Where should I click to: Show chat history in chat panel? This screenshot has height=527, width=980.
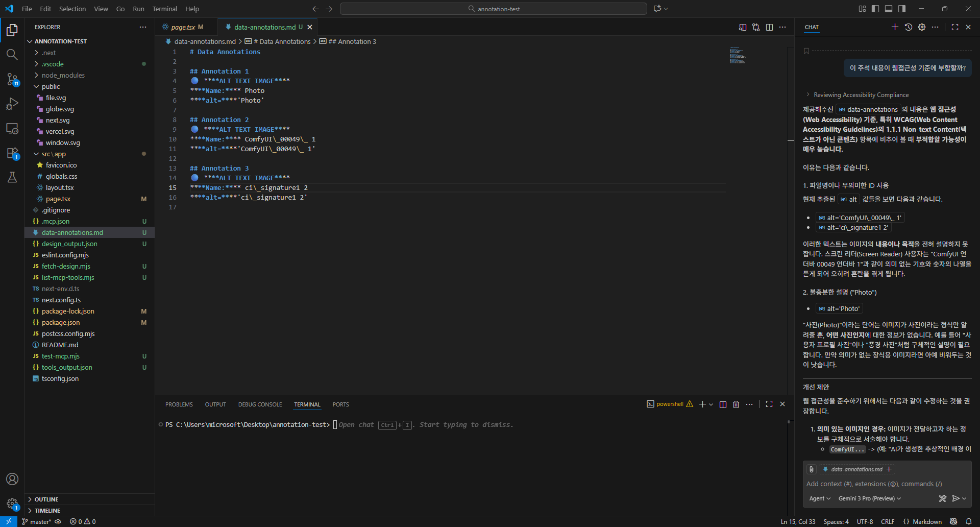point(909,27)
